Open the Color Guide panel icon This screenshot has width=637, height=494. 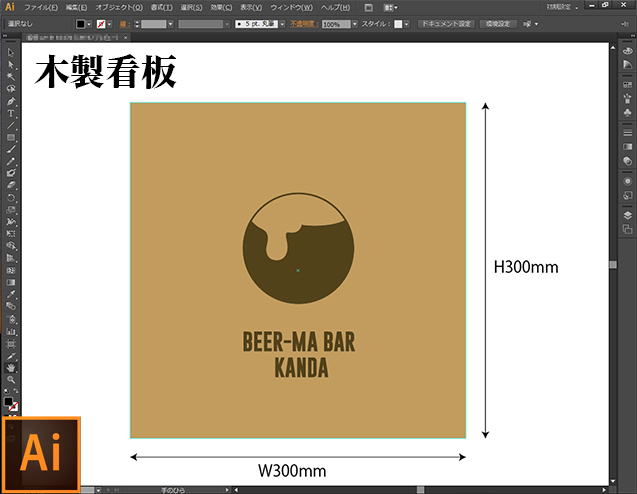click(x=628, y=64)
